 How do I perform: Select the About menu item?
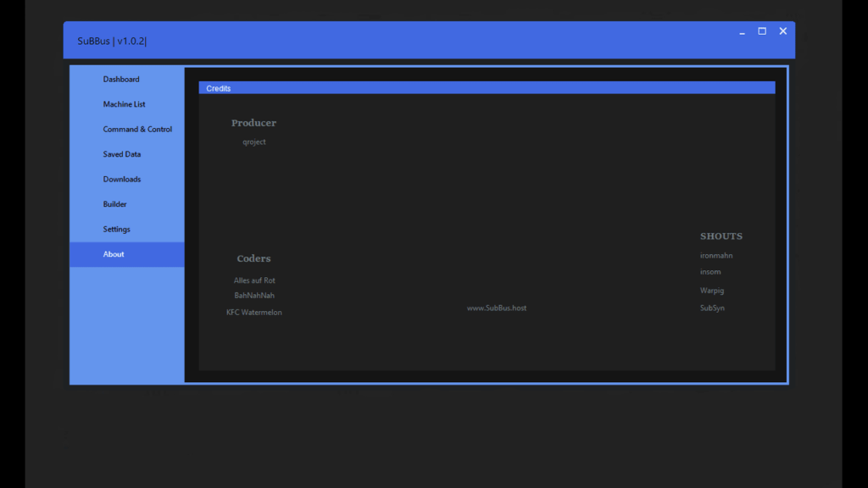pos(127,254)
